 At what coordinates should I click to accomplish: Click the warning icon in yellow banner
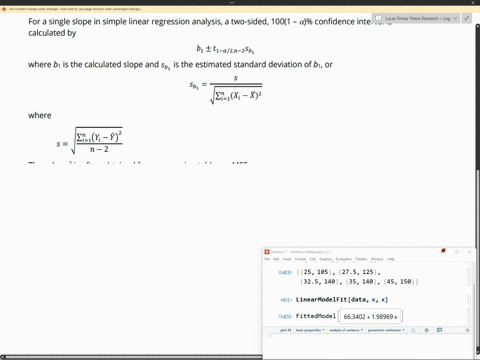4,9
